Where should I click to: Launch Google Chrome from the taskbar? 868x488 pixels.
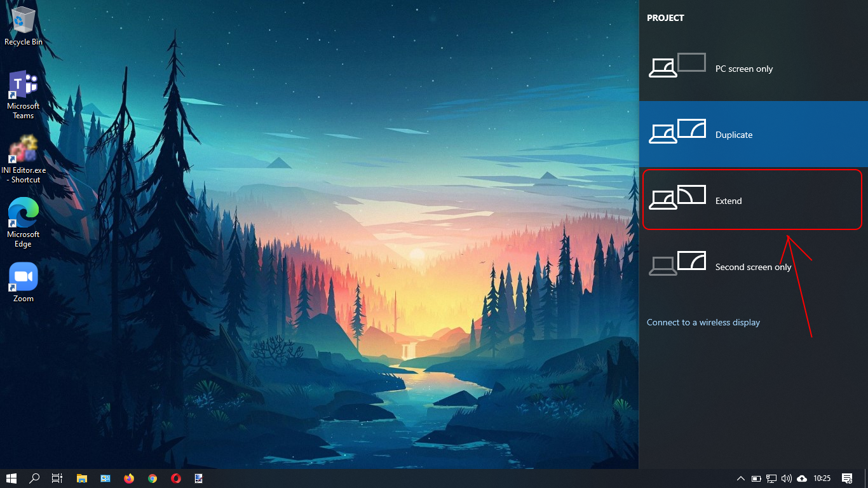[153, 478]
